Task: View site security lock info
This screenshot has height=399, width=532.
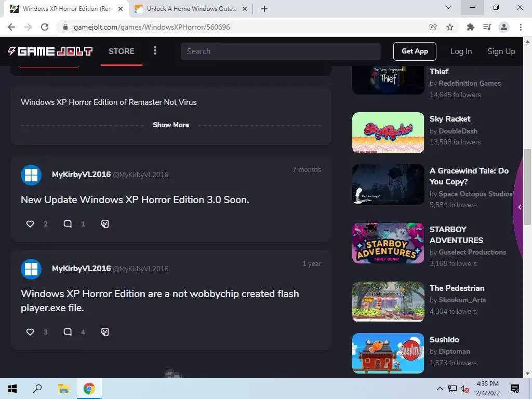Action: pyautogui.click(x=65, y=27)
